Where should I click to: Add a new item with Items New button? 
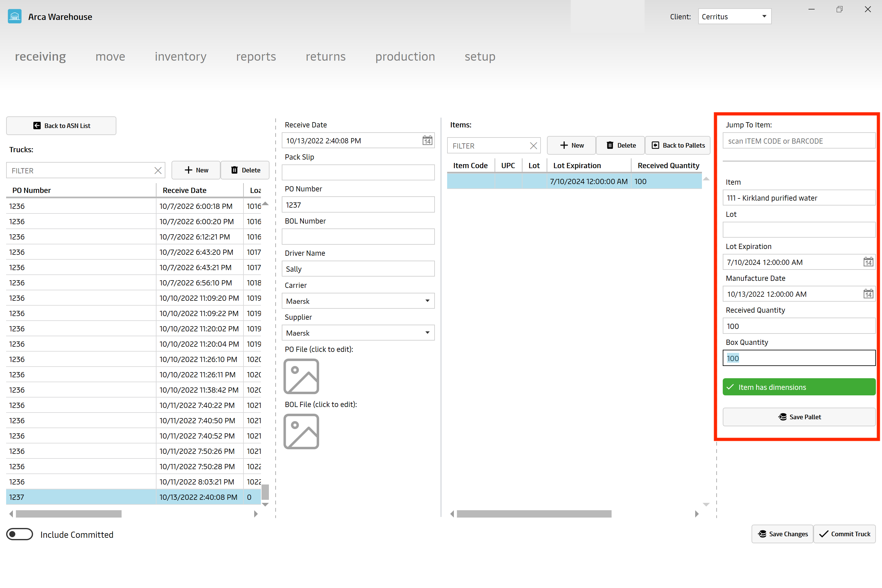[571, 145]
